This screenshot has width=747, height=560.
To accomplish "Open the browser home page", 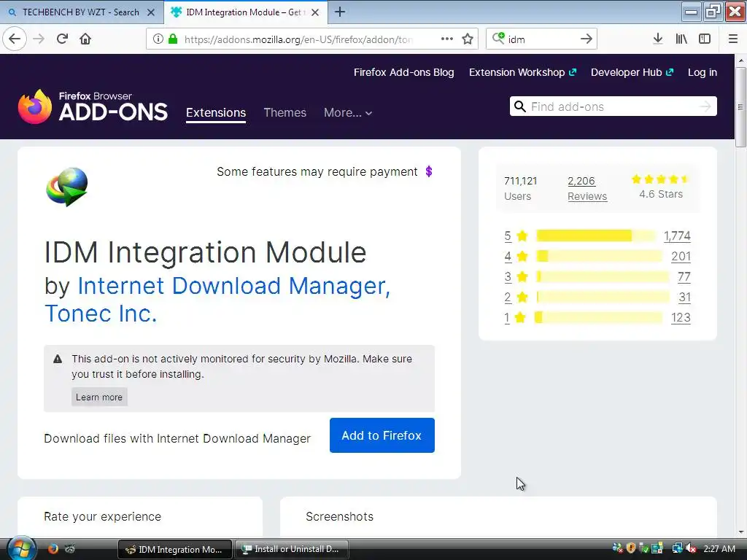I will [x=85, y=39].
